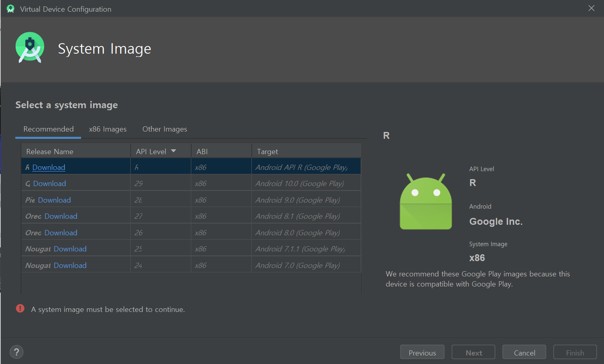
Task: Download the Nougat API 25 image
Action: (x=70, y=249)
